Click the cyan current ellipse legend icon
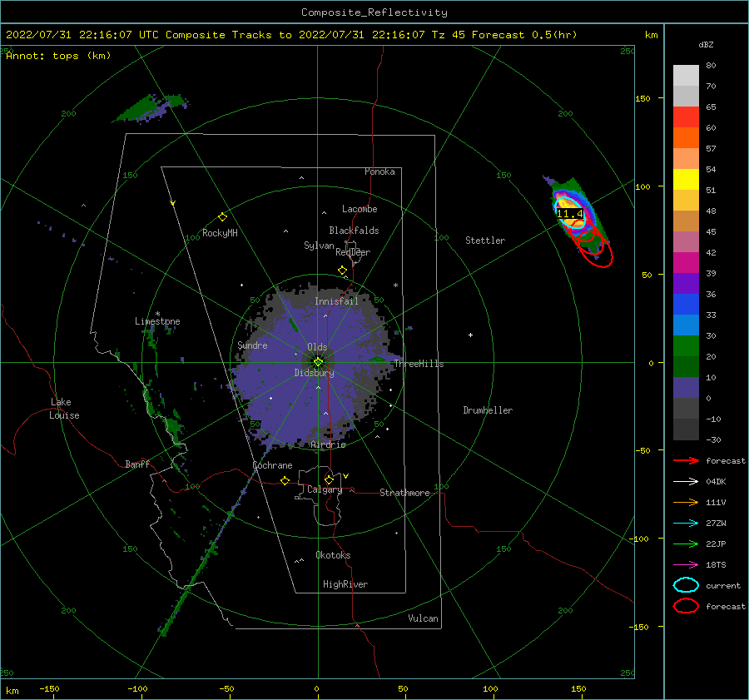 coord(686,585)
